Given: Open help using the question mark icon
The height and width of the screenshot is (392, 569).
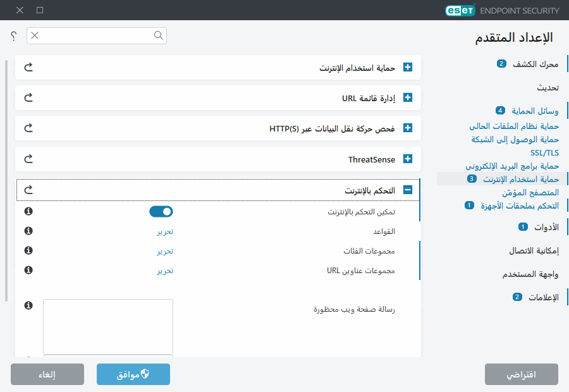Looking at the screenshot, I should tap(13, 36).
